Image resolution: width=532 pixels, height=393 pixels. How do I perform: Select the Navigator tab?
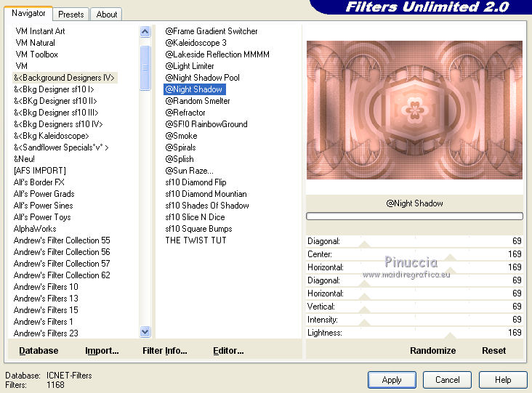tap(28, 13)
